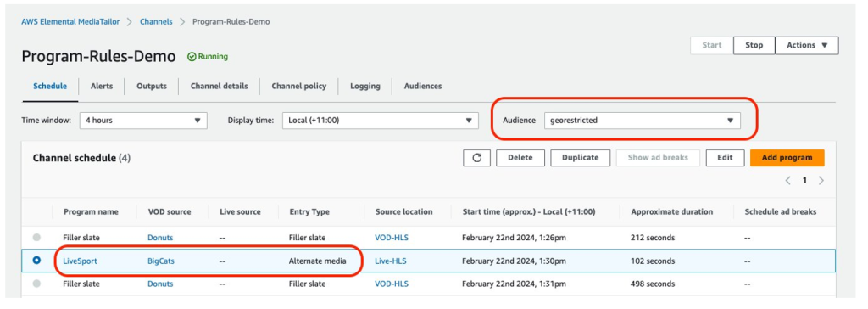Click the Stop channel button
The height and width of the screenshot is (309, 868).
[x=754, y=46]
